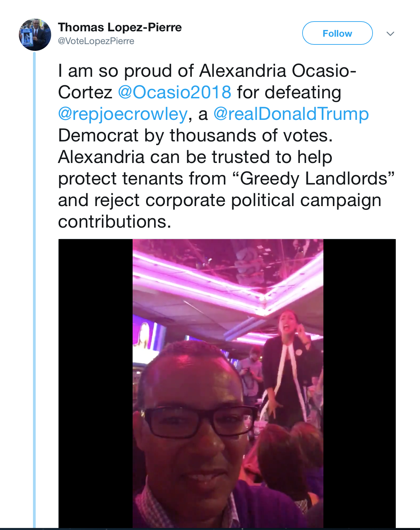This screenshot has width=420, height=530.
Task: Open the @VoteLopezPierre handle
Action: tap(96, 41)
